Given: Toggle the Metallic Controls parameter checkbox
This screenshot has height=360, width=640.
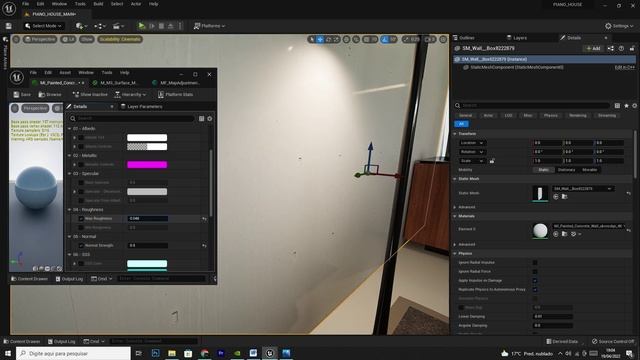Looking at the screenshot, I should pyautogui.click(x=81, y=164).
